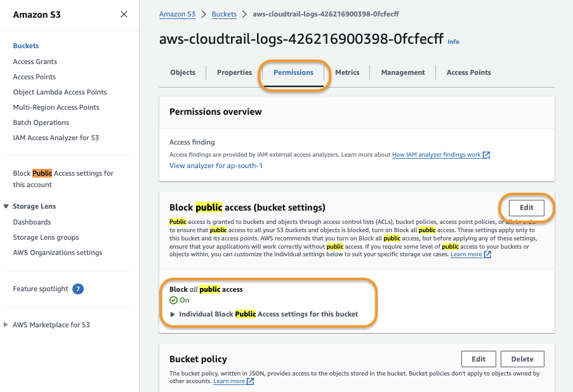This screenshot has width=573, height=392.
Task: Switch to the Objects tab
Action: [183, 72]
